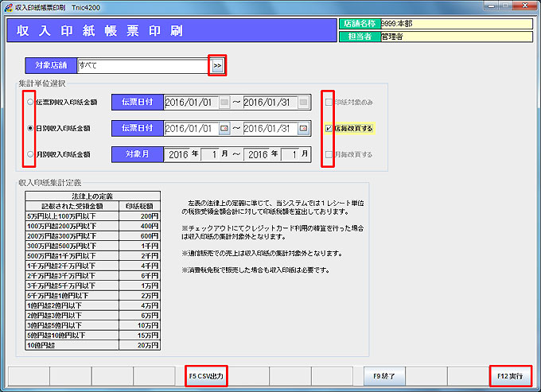
Task: Select 日別収入印紙金額 radio button
Action: click(30, 128)
